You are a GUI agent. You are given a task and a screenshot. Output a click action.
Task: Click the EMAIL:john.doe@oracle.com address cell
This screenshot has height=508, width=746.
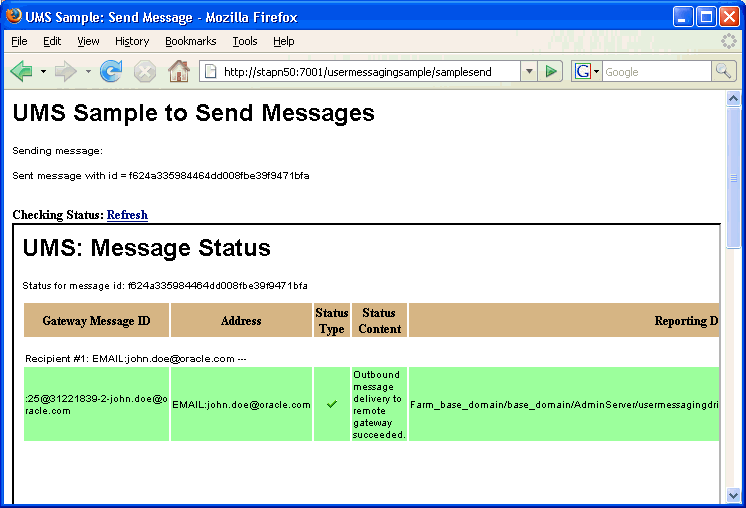[241, 404]
